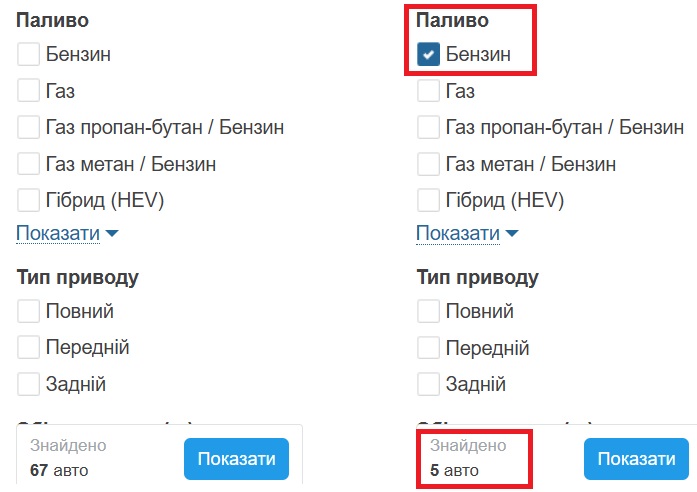Enable Газ fuel filter in left panel

(x=29, y=92)
